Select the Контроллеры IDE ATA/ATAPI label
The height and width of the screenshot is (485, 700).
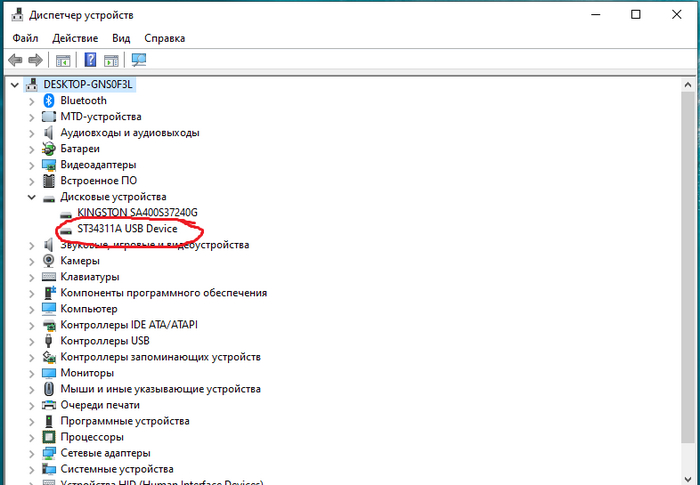129,325
